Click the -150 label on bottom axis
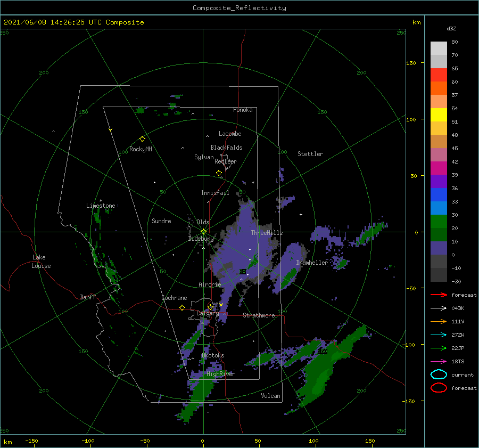The image size is (479, 448). pyautogui.click(x=31, y=441)
